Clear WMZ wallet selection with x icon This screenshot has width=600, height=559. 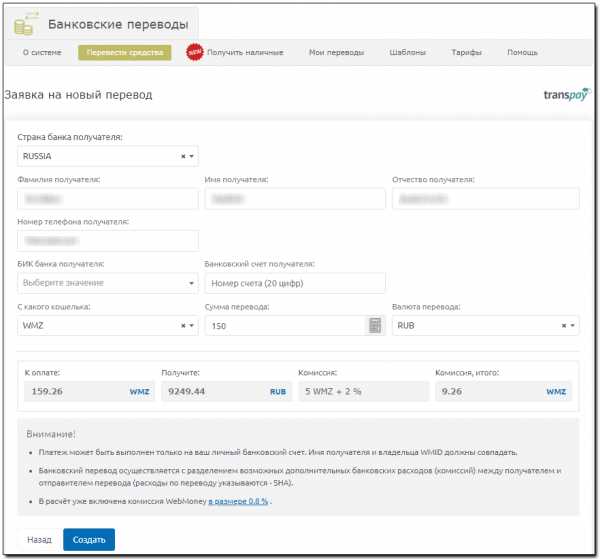183,326
